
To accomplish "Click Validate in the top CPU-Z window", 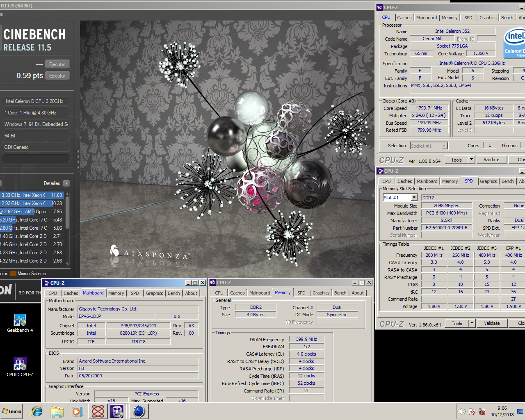I will tap(491, 160).
